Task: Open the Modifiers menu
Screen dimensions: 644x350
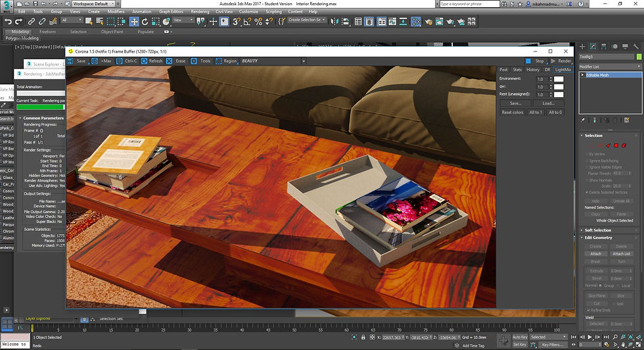Action: coord(116,12)
